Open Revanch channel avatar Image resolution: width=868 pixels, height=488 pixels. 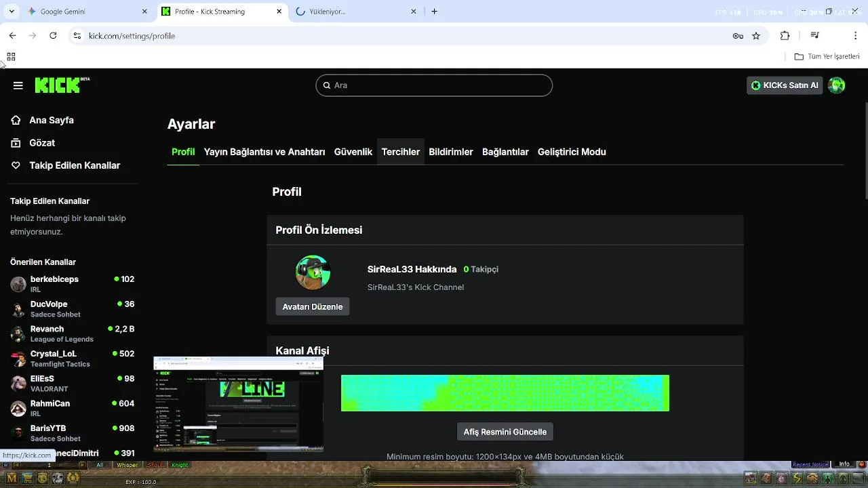click(x=18, y=333)
